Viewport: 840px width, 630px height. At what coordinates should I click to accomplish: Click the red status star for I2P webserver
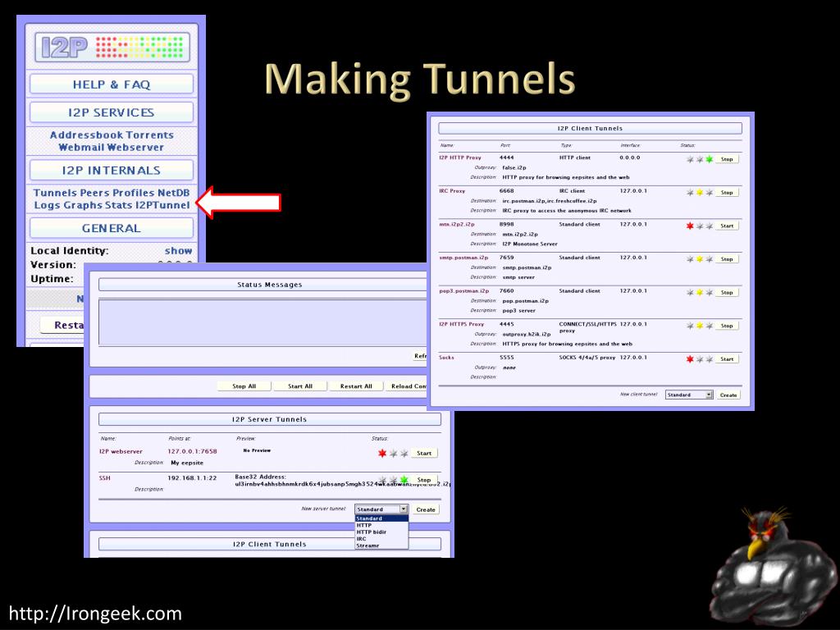click(382, 453)
